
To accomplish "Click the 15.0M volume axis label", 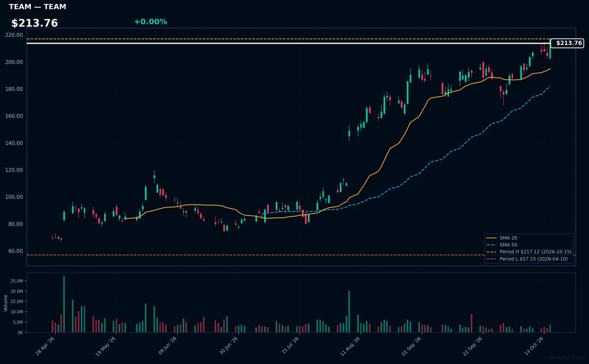I will 16,302.
